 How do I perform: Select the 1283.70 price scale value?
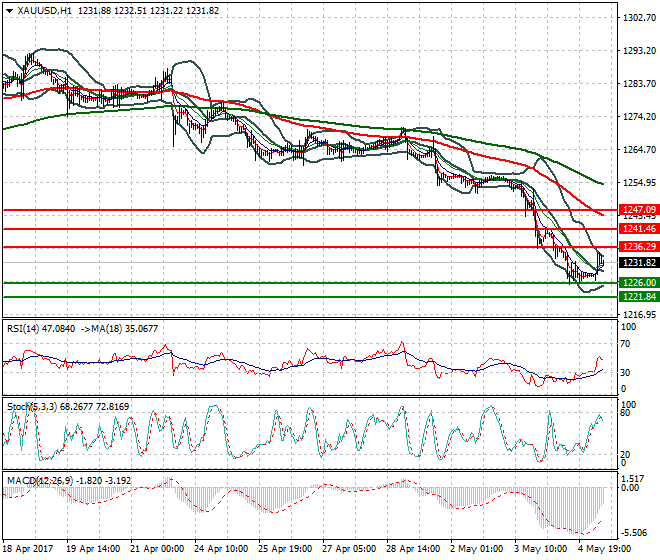[x=639, y=84]
